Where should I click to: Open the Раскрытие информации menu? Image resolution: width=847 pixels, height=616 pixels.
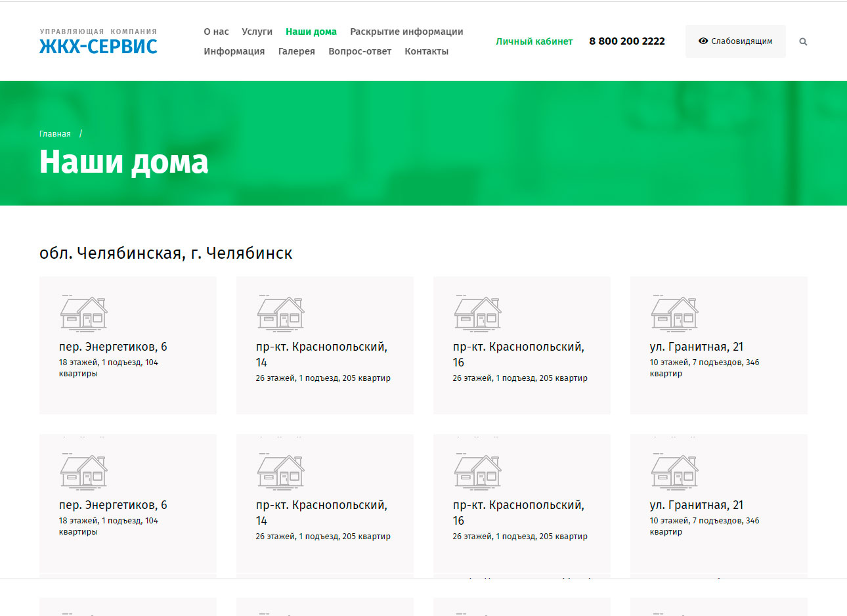pyautogui.click(x=406, y=32)
